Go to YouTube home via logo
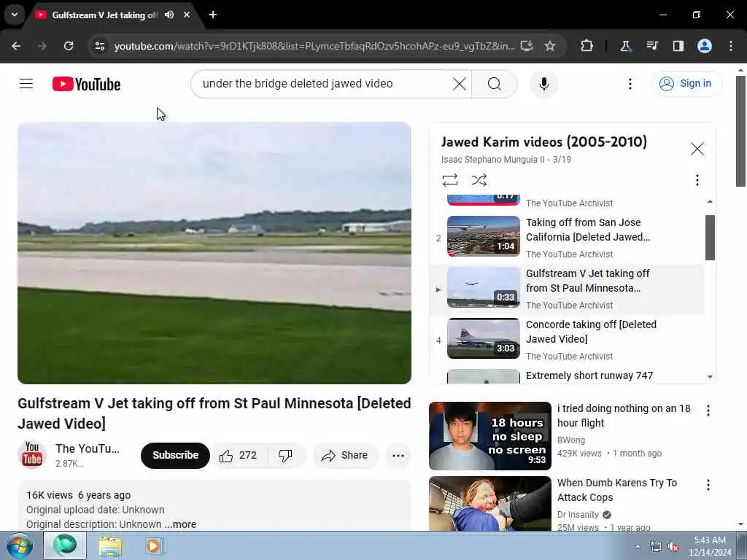Screen dimensions: 747x560 tap(86, 85)
